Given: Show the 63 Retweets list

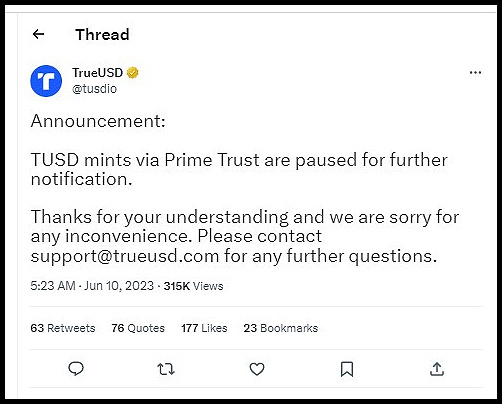Looking at the screenshot, I should tap(63, 328).
